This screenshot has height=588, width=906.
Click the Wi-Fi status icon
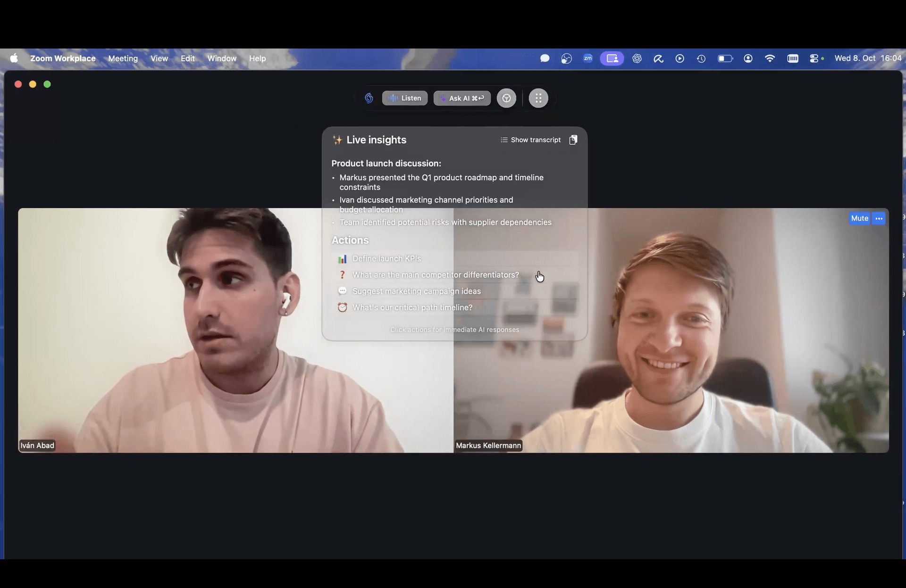[x=770, y=58]
